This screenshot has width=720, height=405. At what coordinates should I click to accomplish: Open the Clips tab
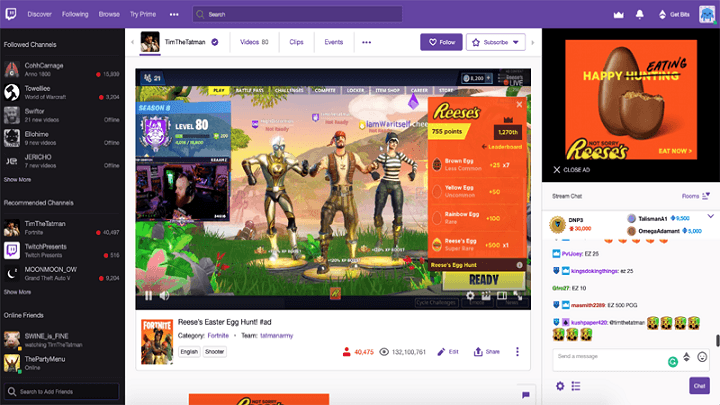[x=296, y=42]
